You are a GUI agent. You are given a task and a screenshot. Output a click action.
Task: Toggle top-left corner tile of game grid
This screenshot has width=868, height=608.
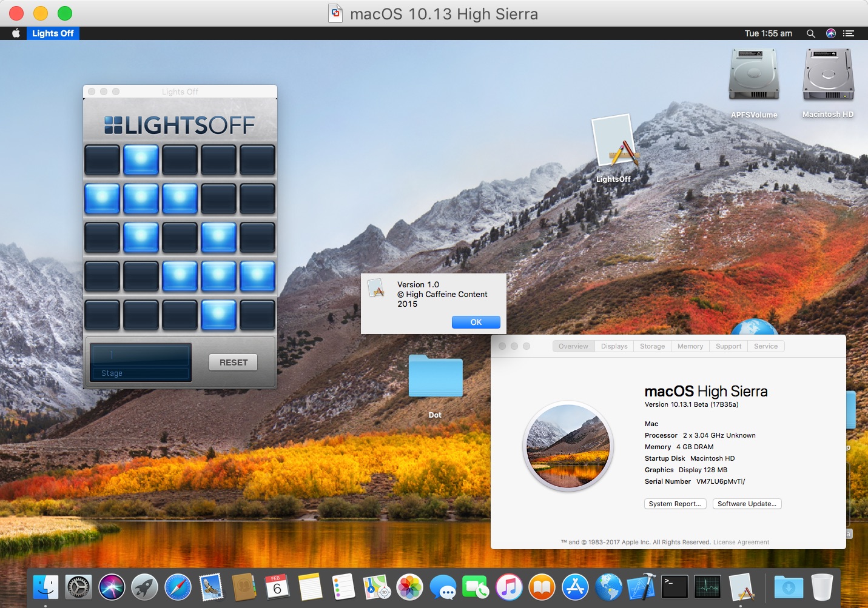point(102,160)
